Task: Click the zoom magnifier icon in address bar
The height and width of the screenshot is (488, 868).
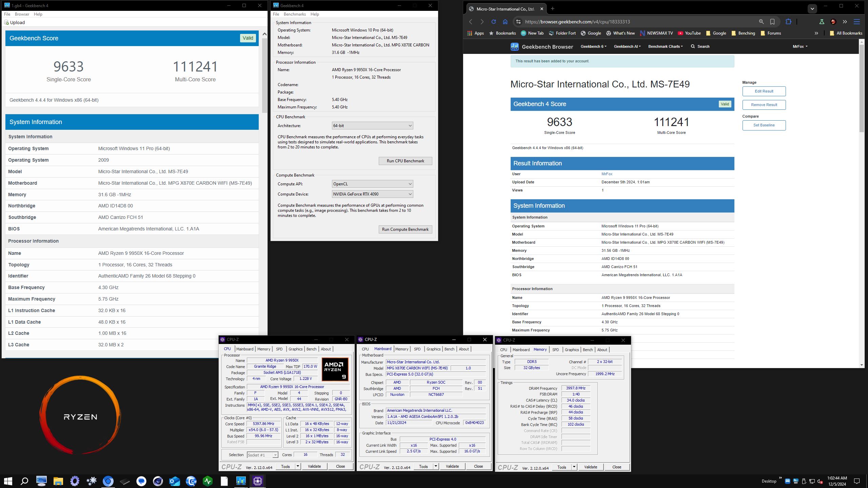Action: pos(761,22)
